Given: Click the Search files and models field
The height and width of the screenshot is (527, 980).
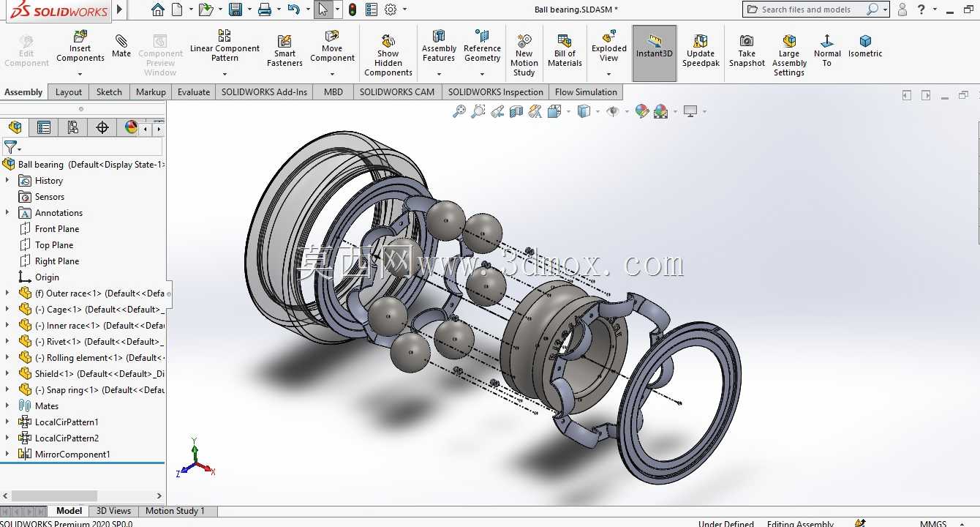Looking at the screenshot, I should (808, 10).
